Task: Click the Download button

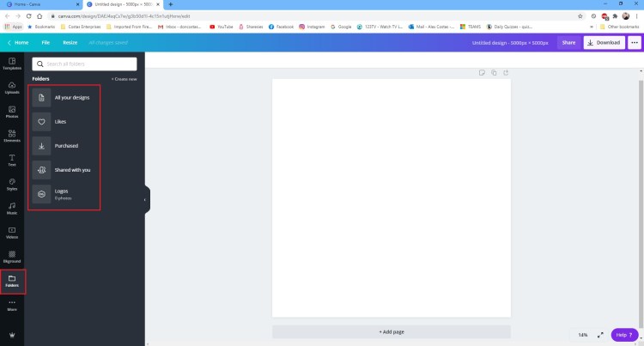Action: (x=604, y=42)
